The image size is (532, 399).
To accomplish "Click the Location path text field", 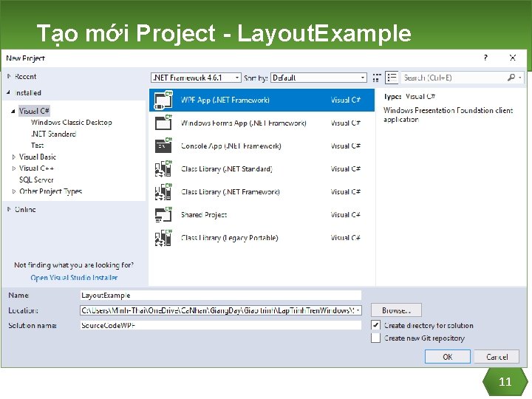I will [x=217, y=310].
